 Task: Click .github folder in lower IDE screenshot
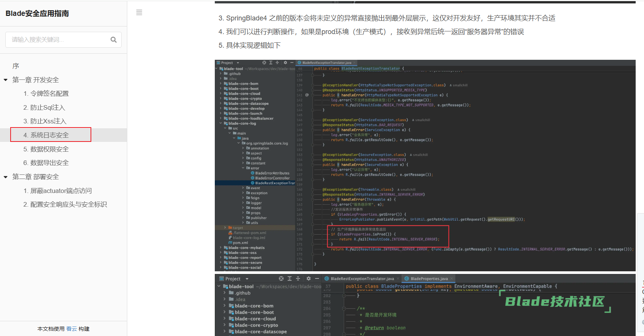[242, 293]
